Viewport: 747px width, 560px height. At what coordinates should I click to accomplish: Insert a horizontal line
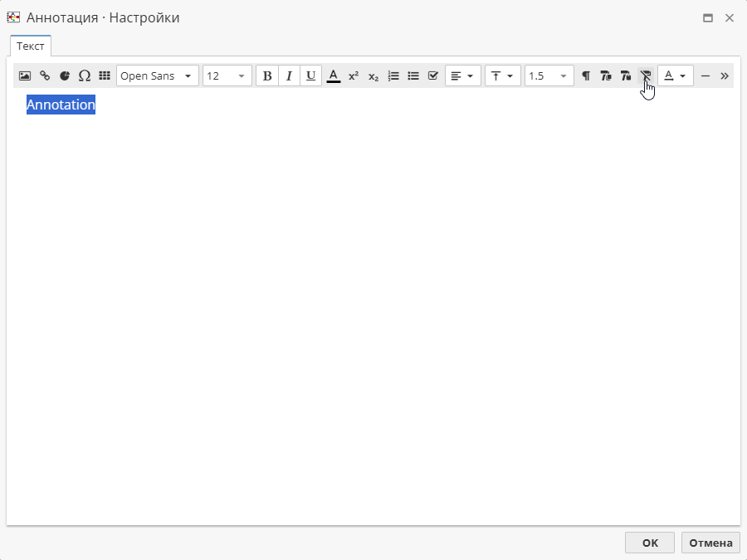(x=705, y=75)
